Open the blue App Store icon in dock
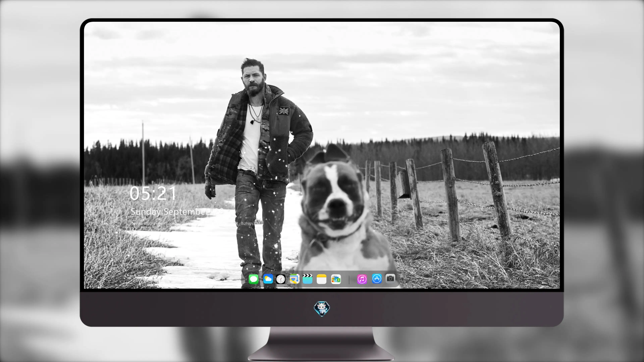 [x=377, y=279]
